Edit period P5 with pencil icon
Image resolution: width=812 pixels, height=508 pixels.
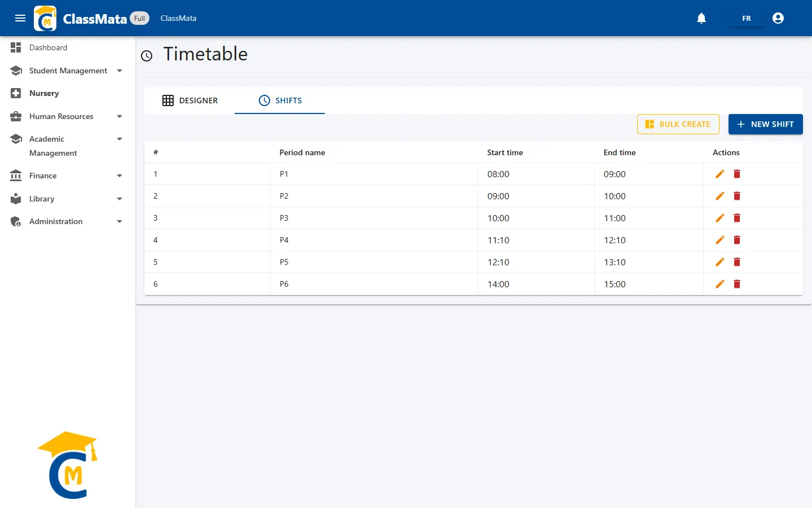click(x=720, y=262)
